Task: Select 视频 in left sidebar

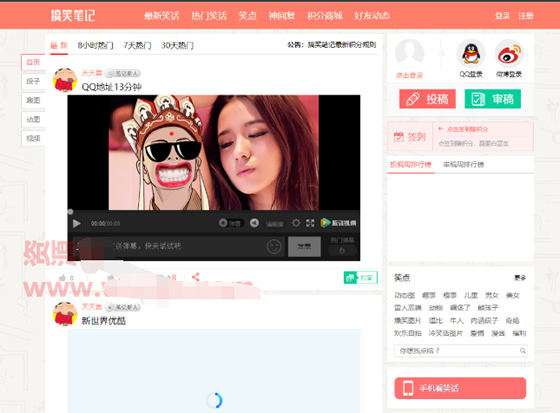Action: (x=33, y=138)
